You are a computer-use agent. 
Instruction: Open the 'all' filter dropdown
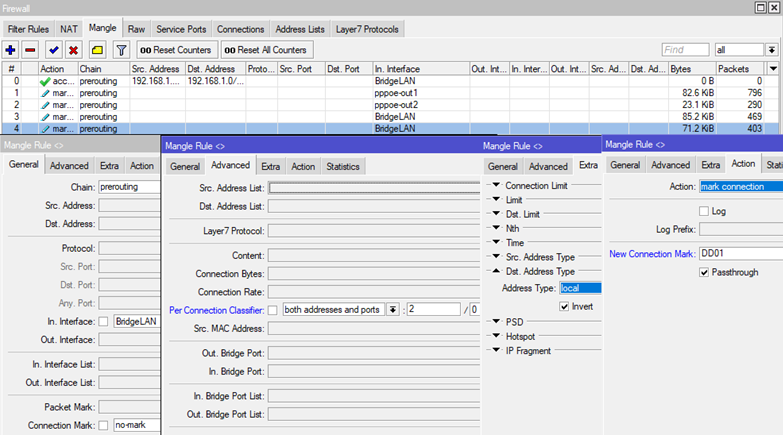772,49
